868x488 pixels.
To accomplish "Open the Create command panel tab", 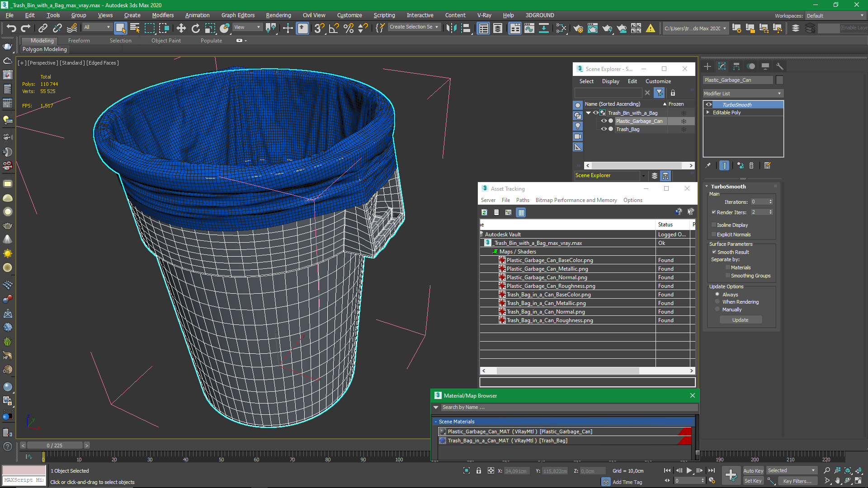I will (708, 66).
